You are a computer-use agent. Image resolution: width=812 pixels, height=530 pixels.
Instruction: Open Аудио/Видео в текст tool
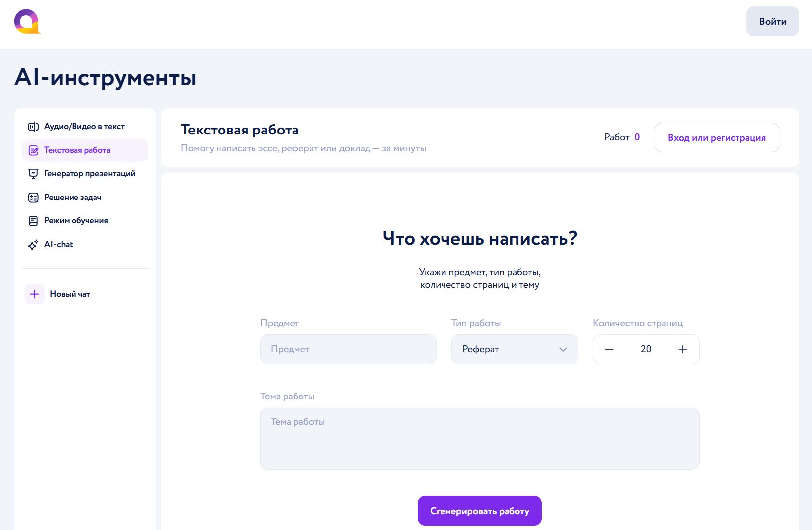point(85,127)
